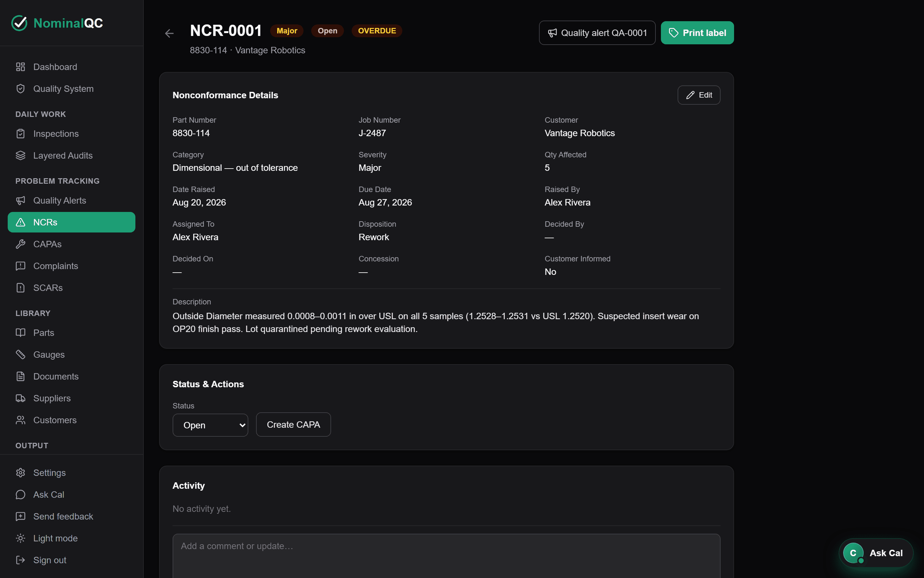The width and height of the screenshot is (924, 578).
Task: Click the Sign out arrow icon
Action: 21,560
